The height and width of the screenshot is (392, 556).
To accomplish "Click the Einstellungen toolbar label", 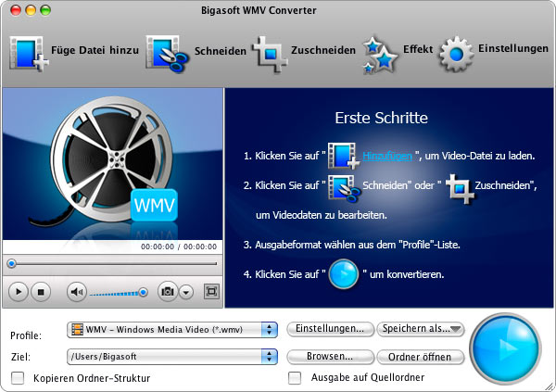I will coord(513,48).
